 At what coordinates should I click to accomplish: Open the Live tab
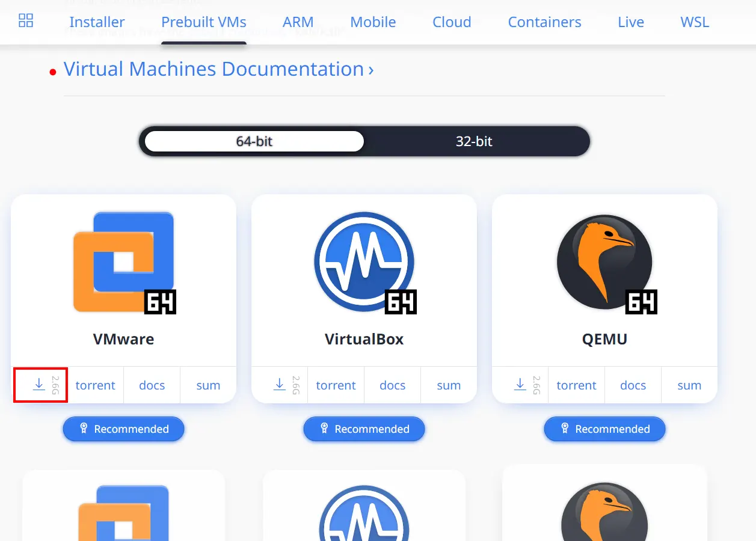pyautogui.click(x=631, y=22)
